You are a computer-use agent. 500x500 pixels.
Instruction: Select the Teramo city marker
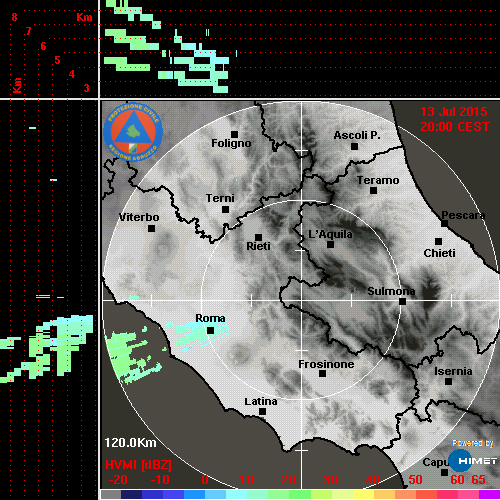pyautogui.click(x=373, y=191)
